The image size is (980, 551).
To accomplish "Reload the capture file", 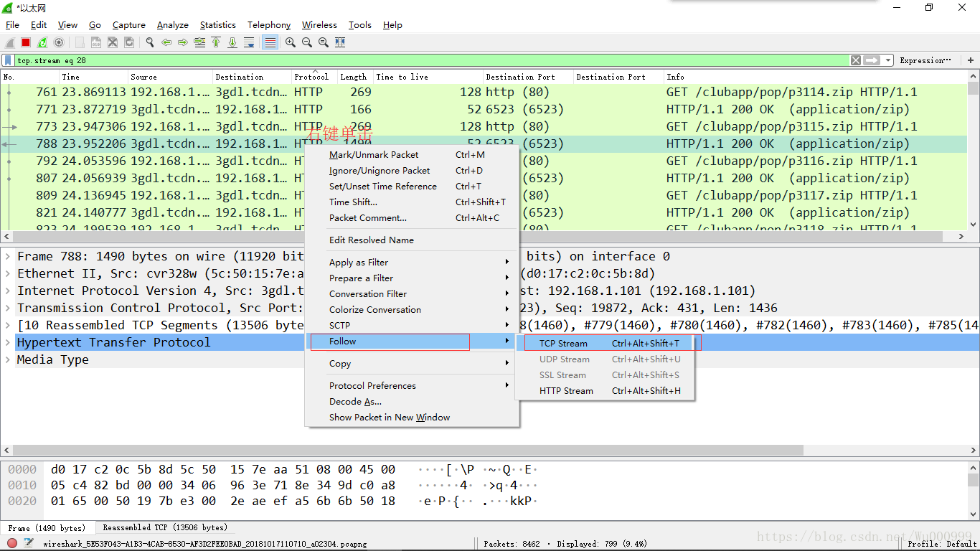I will click(x=129, y=42).
